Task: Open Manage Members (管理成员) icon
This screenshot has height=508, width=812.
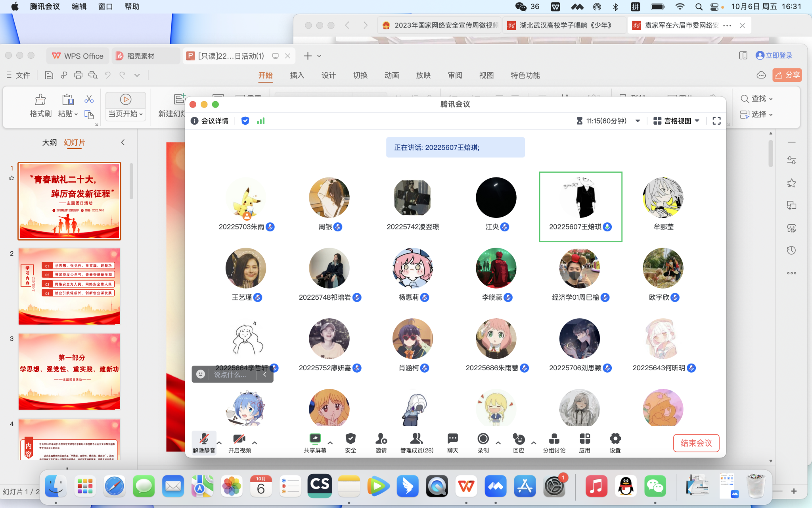Action: coord(416,439)
